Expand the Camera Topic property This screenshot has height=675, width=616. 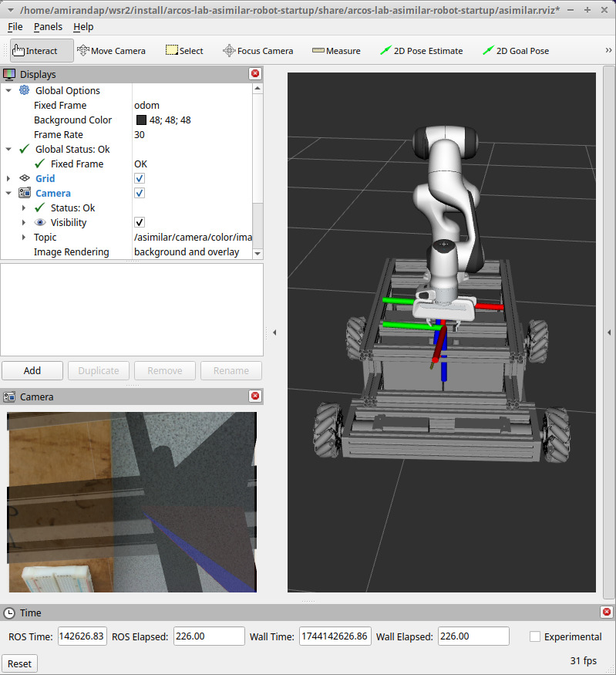(x=24, y=237)
